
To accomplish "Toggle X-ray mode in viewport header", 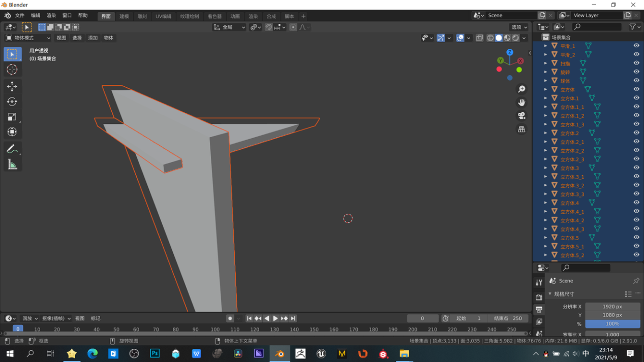I will 479,38.
